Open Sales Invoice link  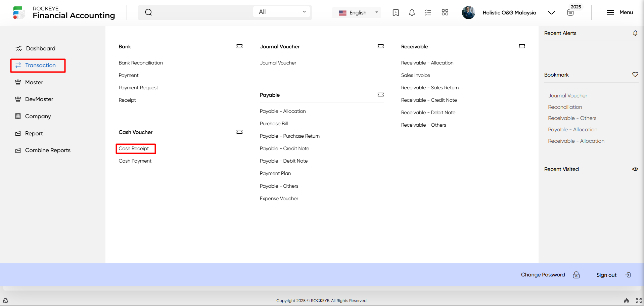415,75
